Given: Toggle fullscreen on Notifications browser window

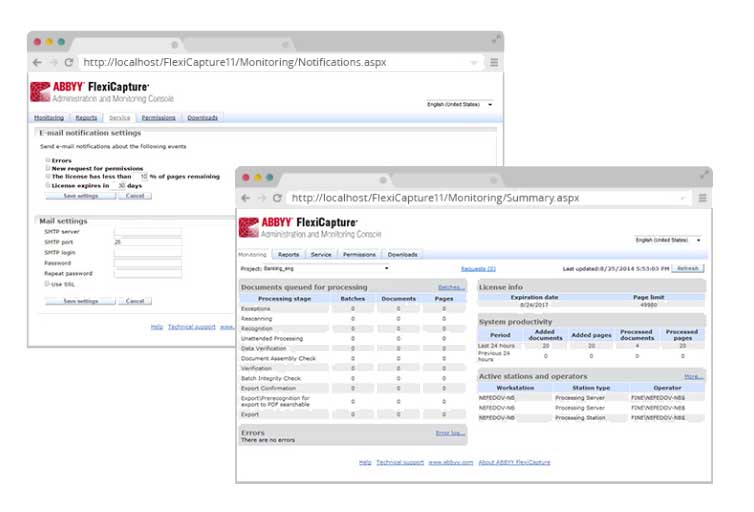Looking at the screenshot, I should [496, 40].
